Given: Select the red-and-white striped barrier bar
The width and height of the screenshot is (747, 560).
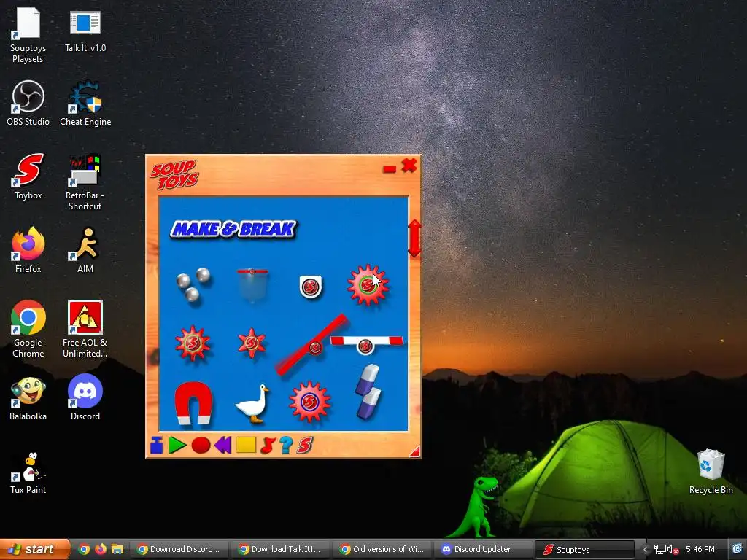Looking at the screenshot, I should point(366,343).
